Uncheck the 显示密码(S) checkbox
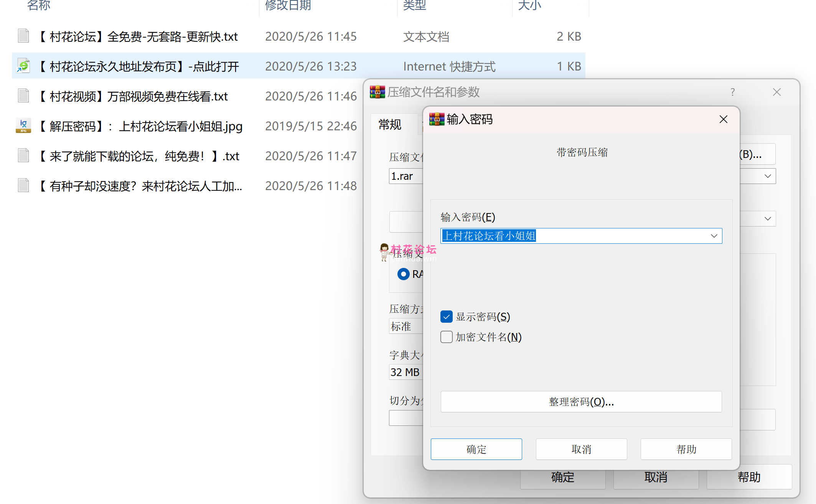This screenshot has width=816, height=504. [x=446, y=317]
